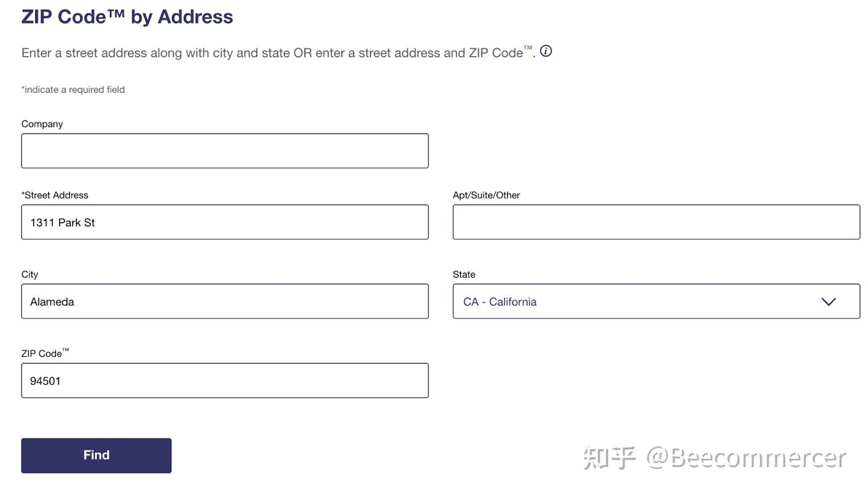Click the State field label
The width and height of the screenshot is (868, 493).
tap(464, 274)
